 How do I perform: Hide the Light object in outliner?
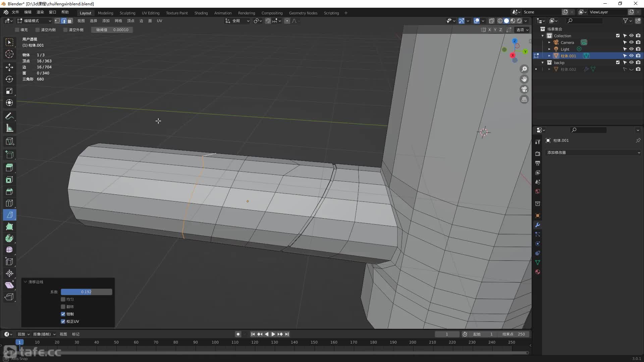coord(631,49)
